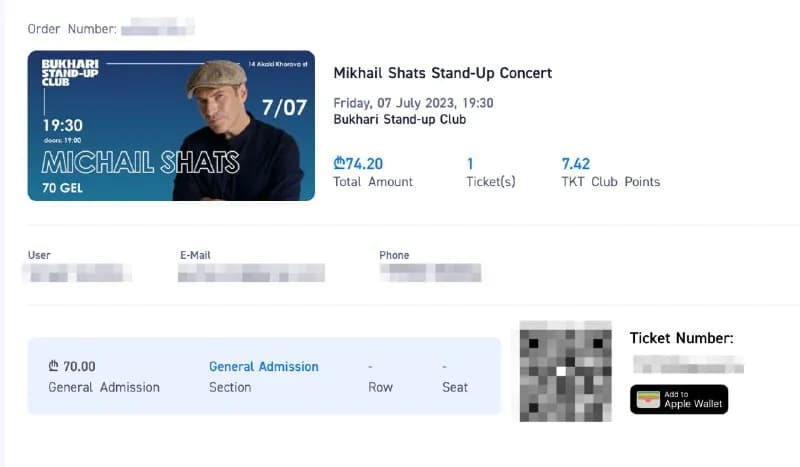800x467 pixels.
Task: Click the 7/07 date on poster
Action: tap(284, 108)
